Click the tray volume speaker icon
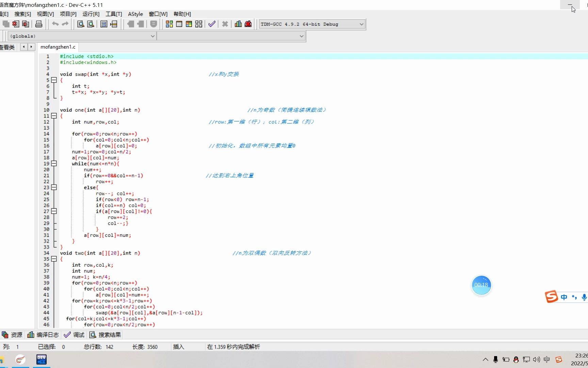This screenshot has height=368, width=588. (537, 359)
